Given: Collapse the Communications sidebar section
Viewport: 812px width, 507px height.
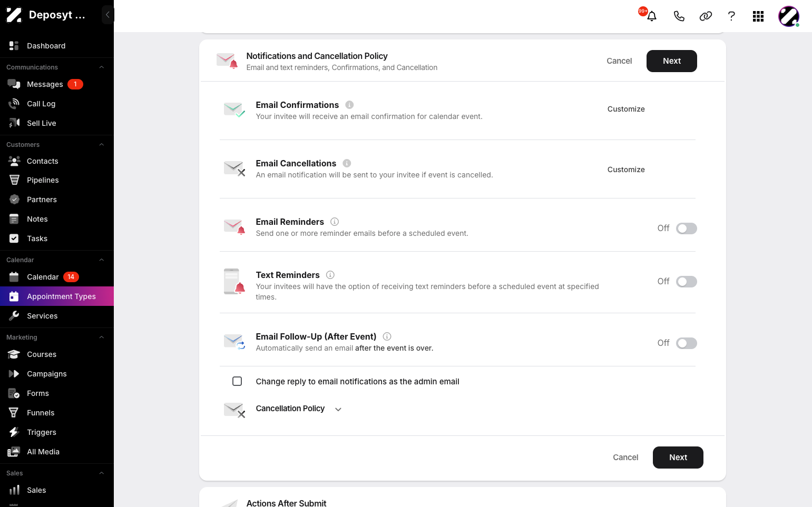Looking at the screenshot, I should point(102,67).
